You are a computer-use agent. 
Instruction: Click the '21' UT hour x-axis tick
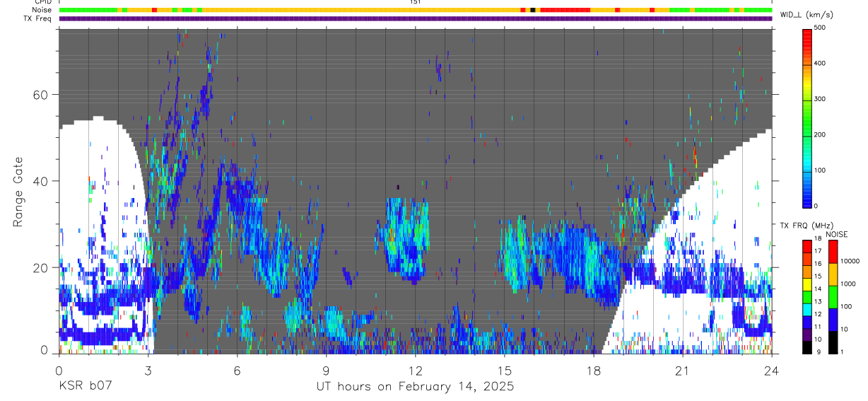682,369
